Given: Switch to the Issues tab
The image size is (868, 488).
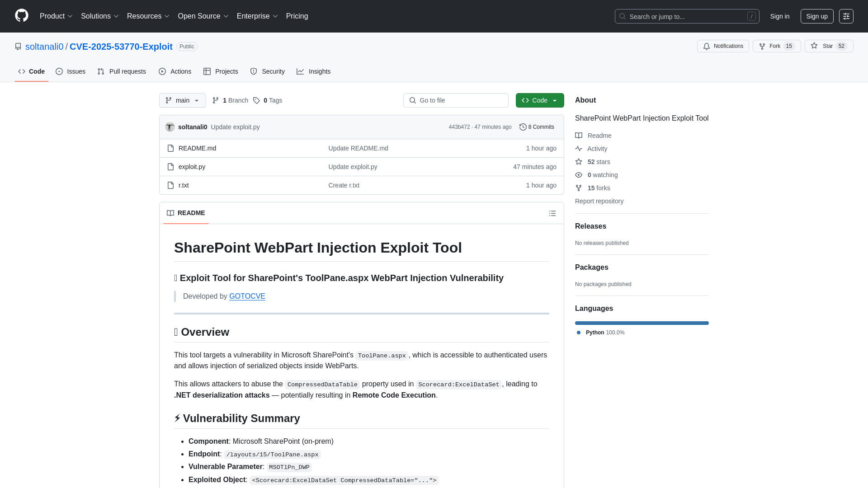Looking at the screenshot, I should [x=71, y=71].
